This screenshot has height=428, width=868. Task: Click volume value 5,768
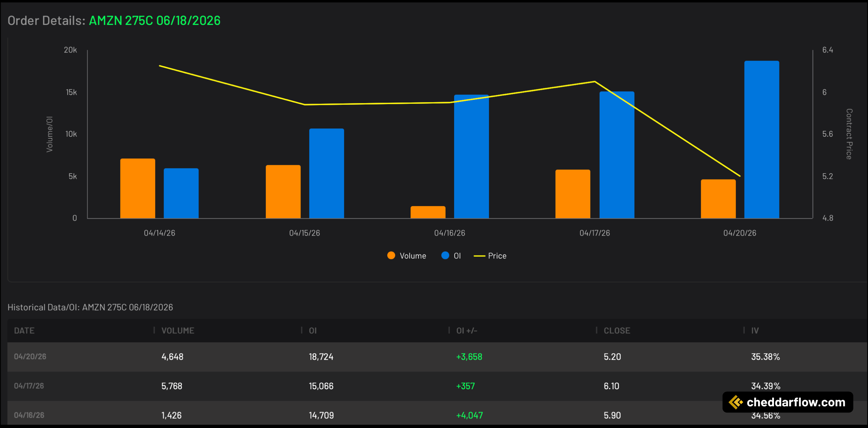coord(172,386)
